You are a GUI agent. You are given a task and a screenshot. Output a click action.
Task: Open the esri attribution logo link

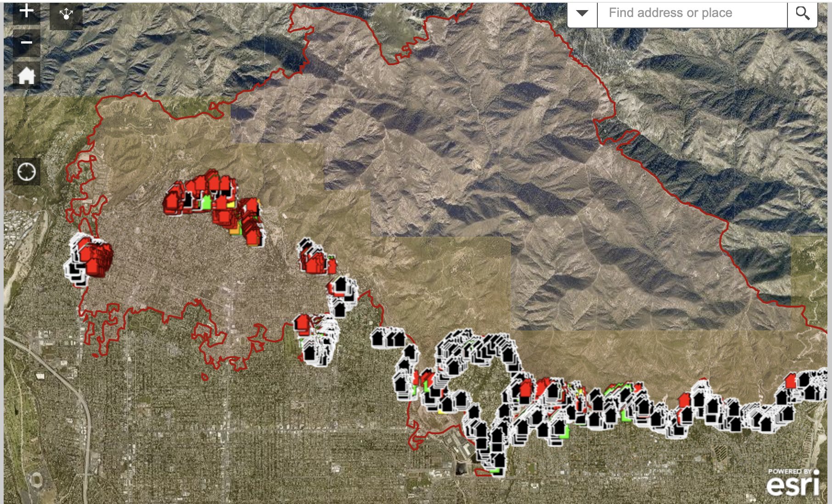[794, 482]
